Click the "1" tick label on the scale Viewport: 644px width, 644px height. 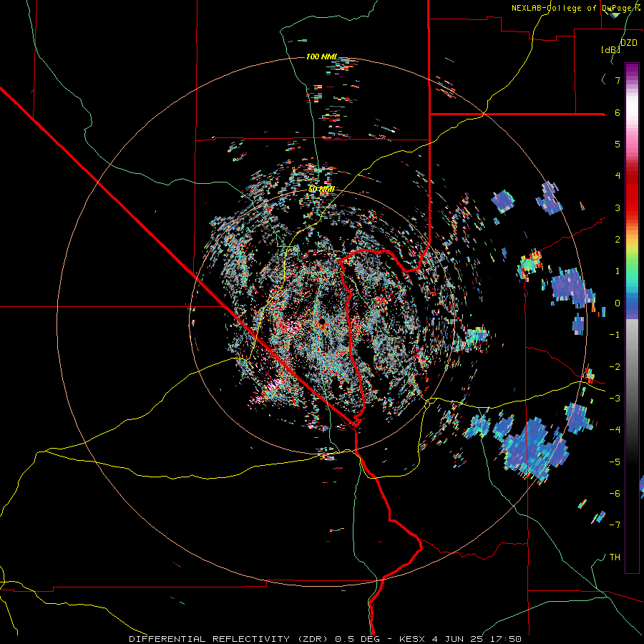(618, 271)
